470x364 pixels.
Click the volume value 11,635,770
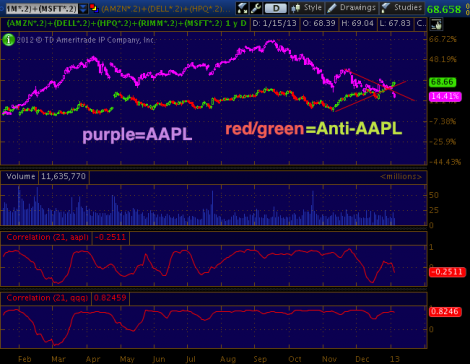tap(63, 176)
